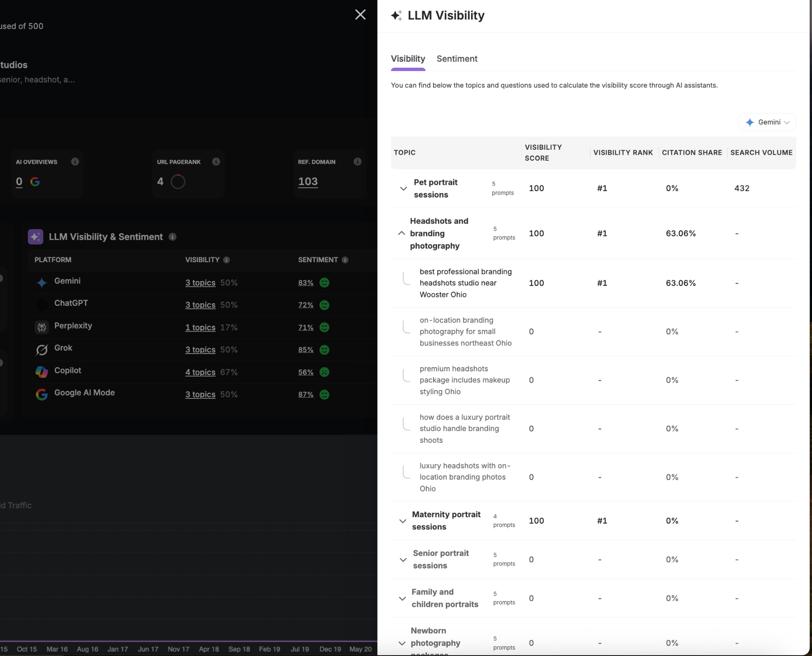Click the smiley sentiment icon next to Gemini
This screenshot has width=812, height=656.
(x=324, y=283)
